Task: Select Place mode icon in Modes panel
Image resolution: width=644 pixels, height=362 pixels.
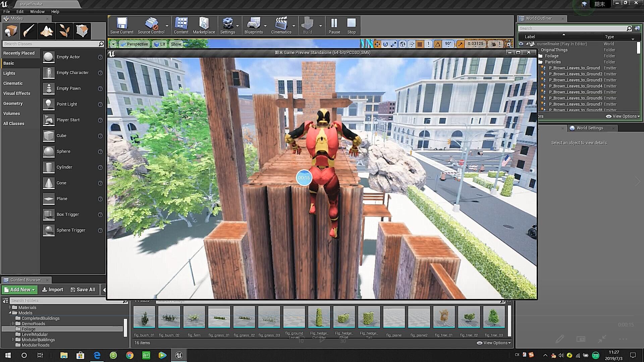Action: coord(11,31)
